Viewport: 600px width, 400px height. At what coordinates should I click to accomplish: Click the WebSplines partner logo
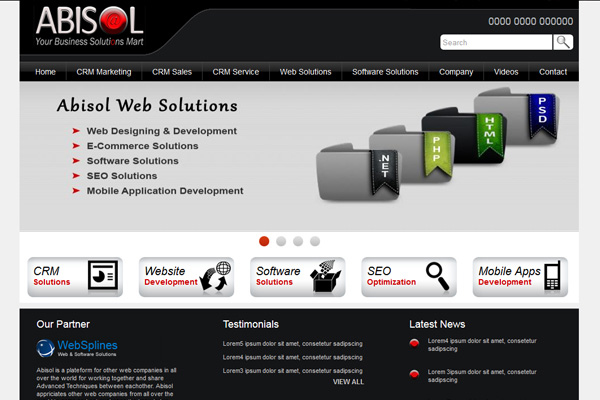pos(77,348)
